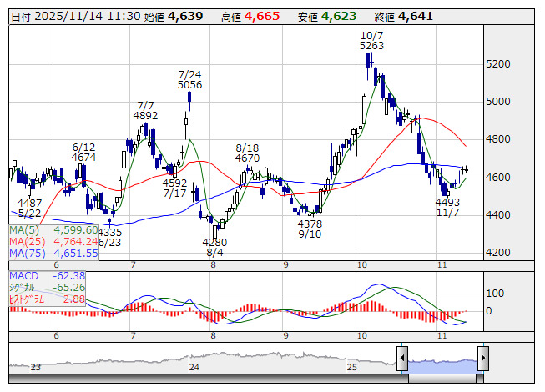
Task: Click the シグナル legend label
Action: (x=25, y=286)
